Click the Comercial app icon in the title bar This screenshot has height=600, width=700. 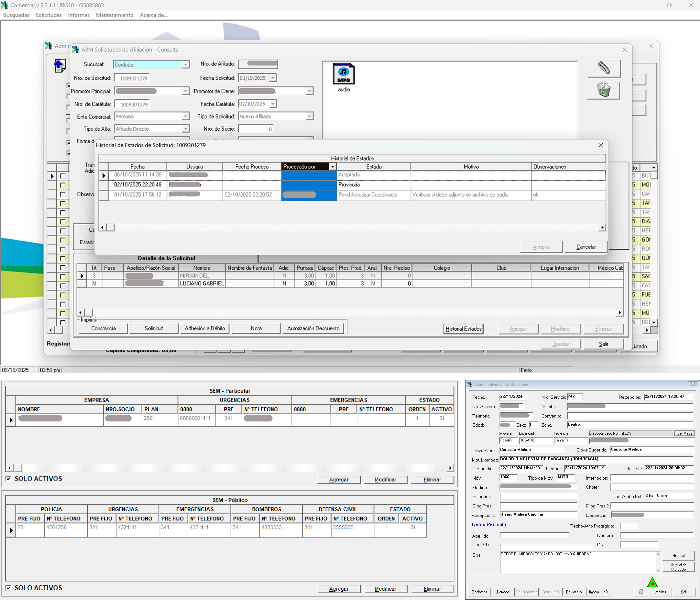point(4,5)
